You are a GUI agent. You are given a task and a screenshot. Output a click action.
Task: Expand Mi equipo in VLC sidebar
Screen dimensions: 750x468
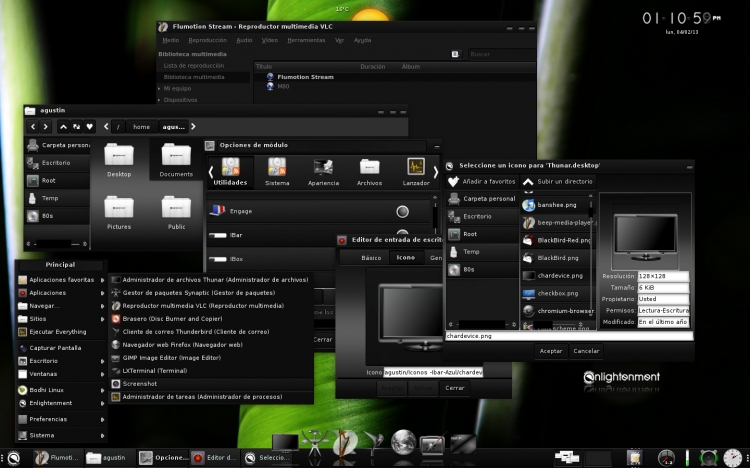point(159,89)
